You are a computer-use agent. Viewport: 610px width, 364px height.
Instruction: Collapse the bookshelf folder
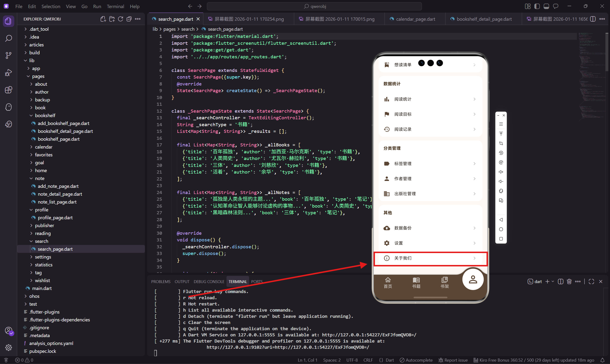point(45,115)
